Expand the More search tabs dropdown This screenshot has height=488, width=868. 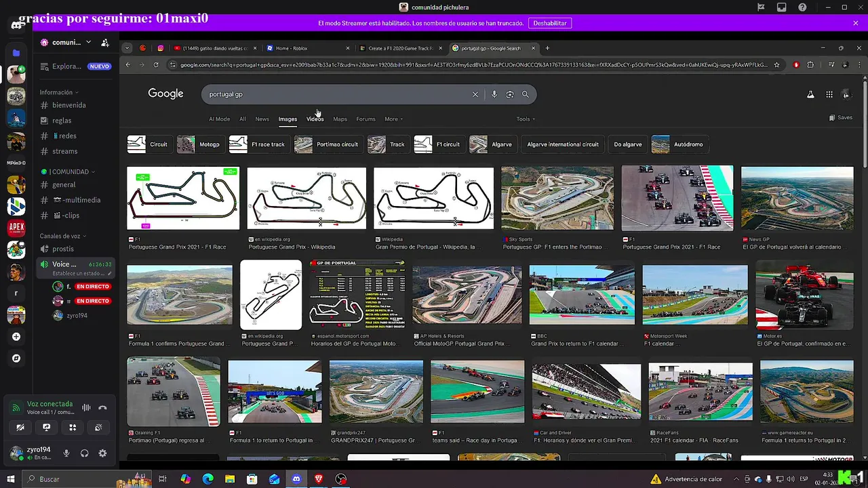[x=393, y=119]
